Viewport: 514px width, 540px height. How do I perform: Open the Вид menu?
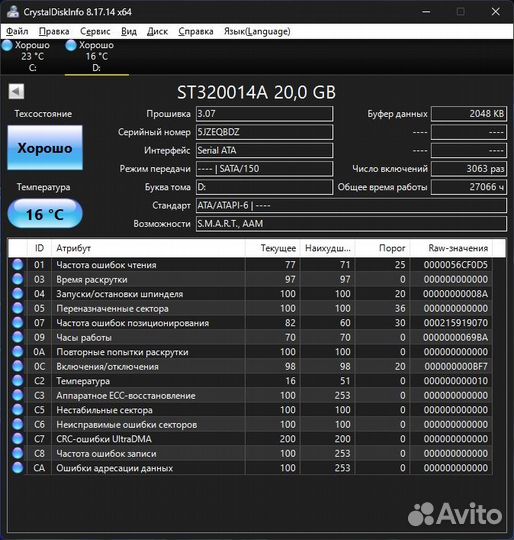(129, 31)
